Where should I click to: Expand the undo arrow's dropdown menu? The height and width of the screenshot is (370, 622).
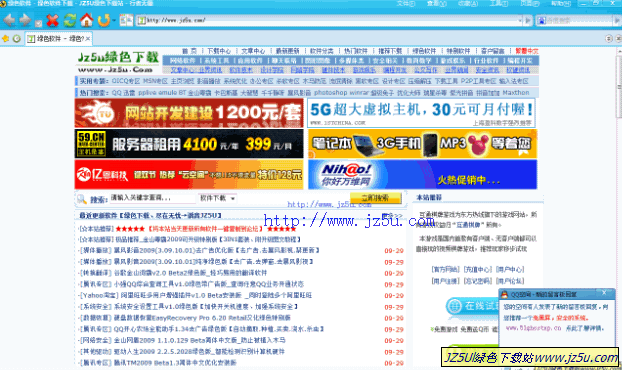coord(114,20)
